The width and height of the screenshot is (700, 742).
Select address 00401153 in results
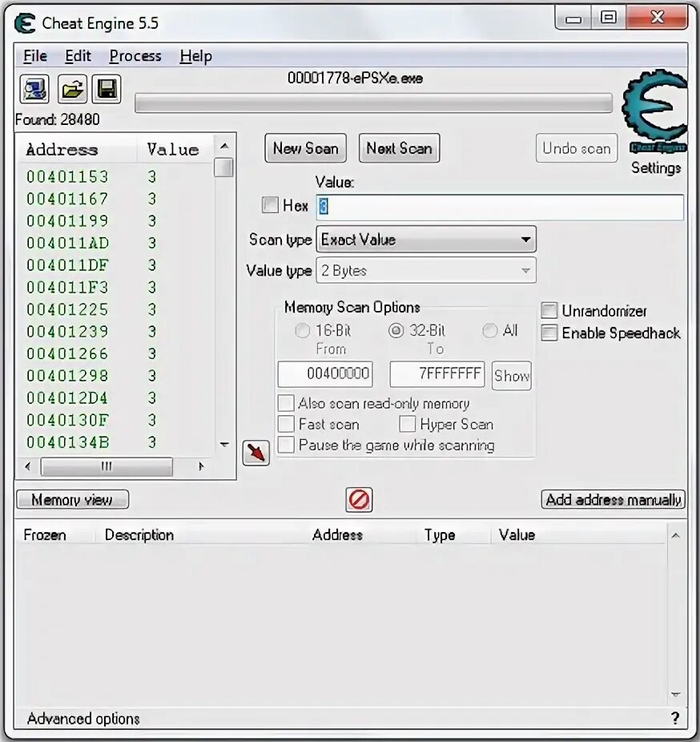pyautogui.click(x=67, y=177)
